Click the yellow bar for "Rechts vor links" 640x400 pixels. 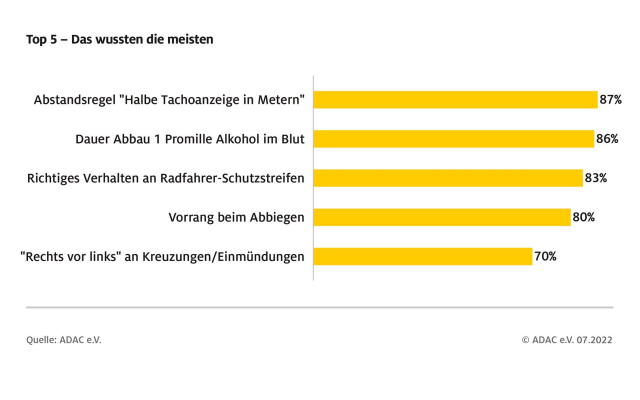point(423,256)
